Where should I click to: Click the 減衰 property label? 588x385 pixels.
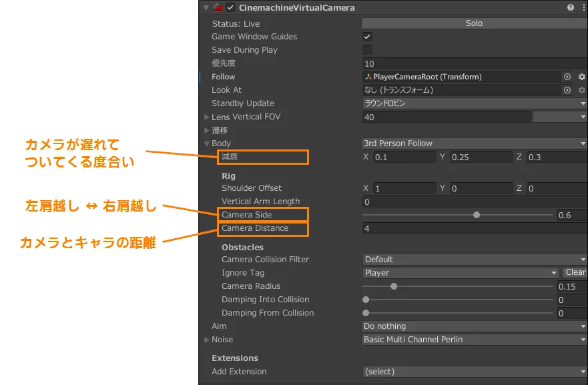pos(230,157)
